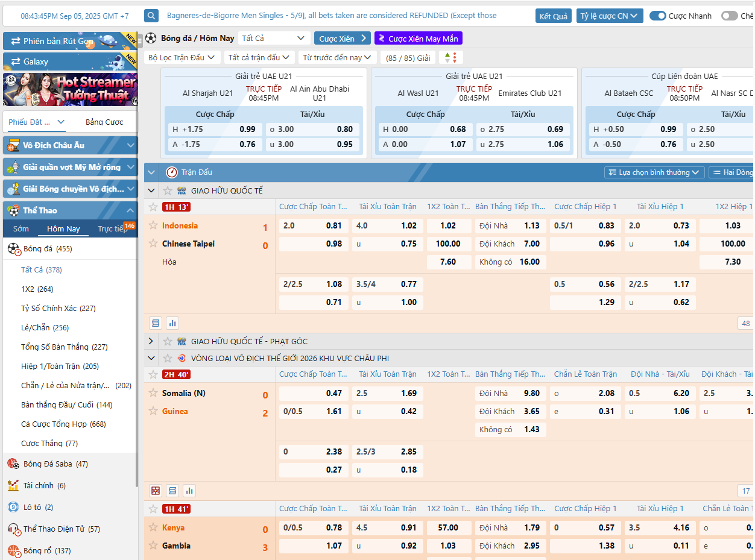
Task: Expand the Giao Hữu Quốc Tế - Phạt Góc group
Action: point(151,341)
